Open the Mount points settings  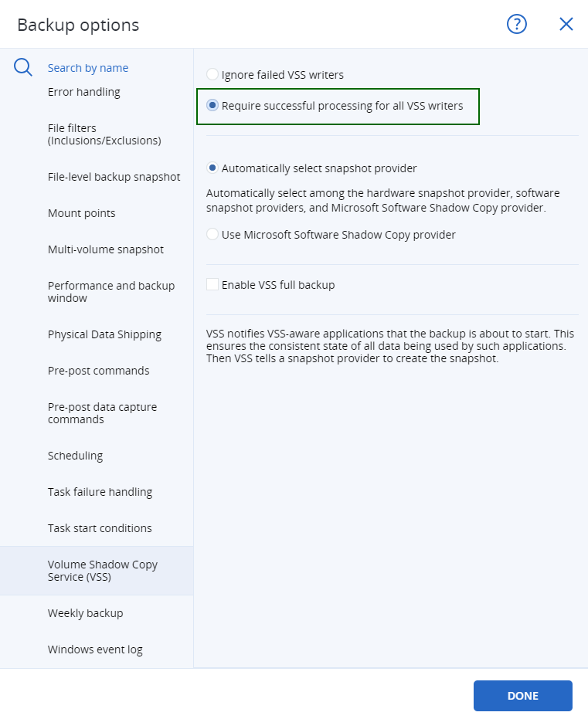point(81,212)
